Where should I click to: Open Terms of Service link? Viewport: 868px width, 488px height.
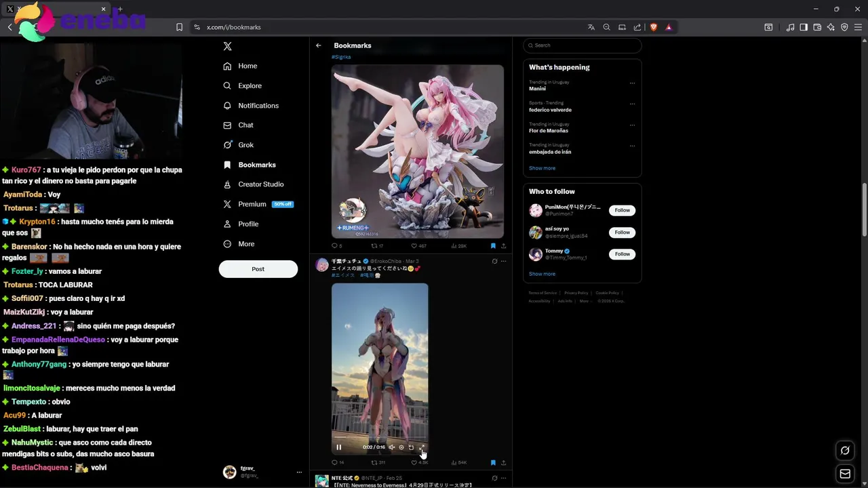(542, 293)
